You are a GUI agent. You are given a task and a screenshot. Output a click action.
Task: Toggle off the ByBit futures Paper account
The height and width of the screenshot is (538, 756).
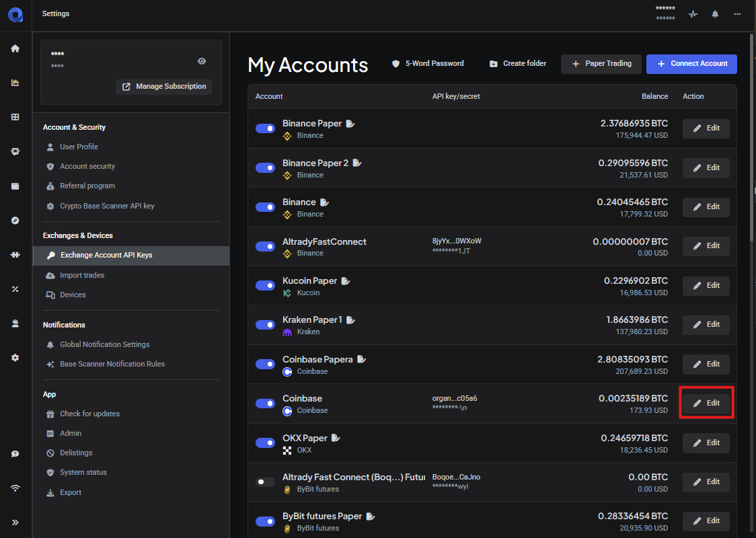pos(265,522)
